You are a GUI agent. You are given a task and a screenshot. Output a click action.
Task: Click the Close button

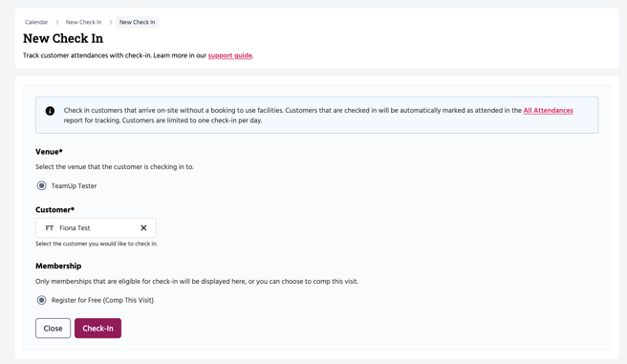pos(53,328)
